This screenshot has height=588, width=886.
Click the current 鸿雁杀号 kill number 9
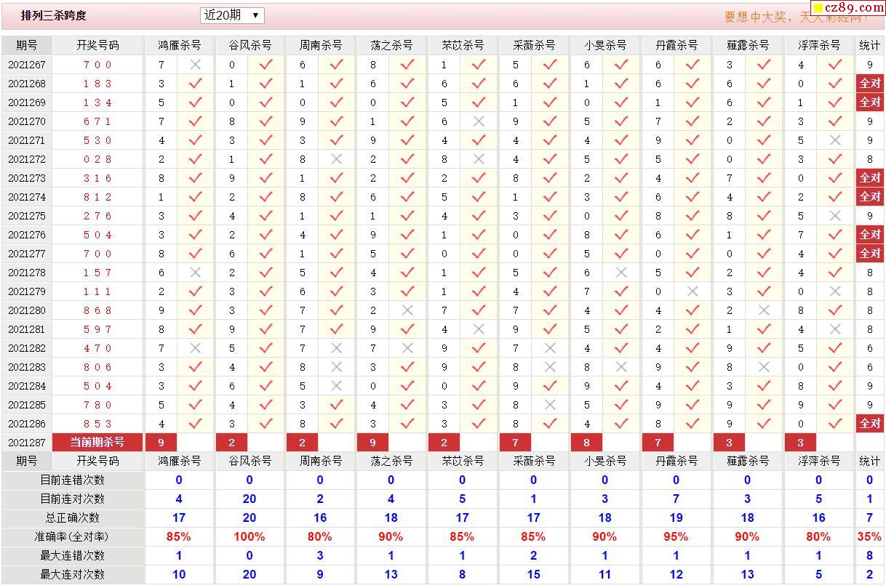pyautogui.click(x=161, y=443)
